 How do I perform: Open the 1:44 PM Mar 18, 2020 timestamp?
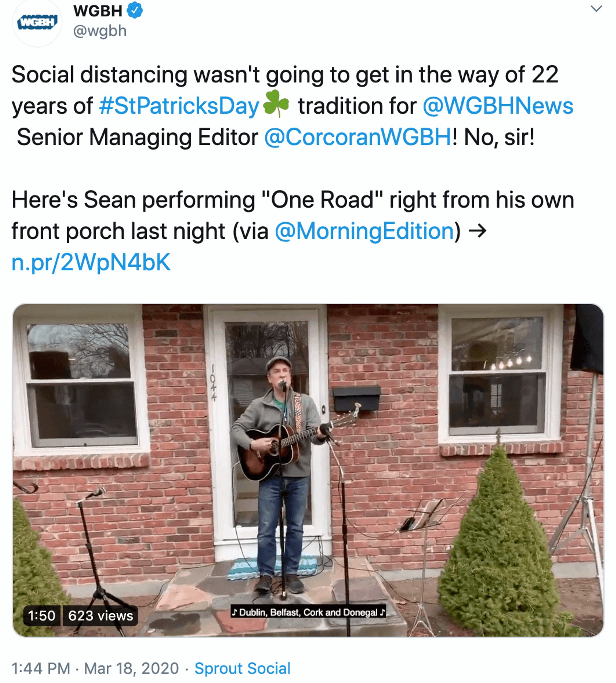(95, 669)
